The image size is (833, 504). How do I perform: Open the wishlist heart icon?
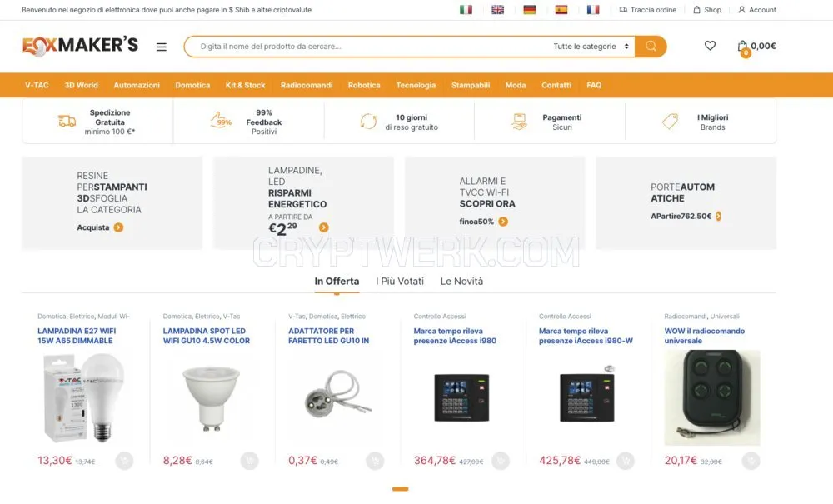(710, 46)
